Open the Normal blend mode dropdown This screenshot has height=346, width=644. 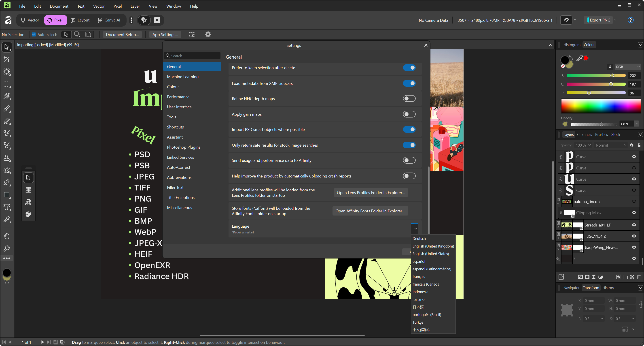coord(610,145)
